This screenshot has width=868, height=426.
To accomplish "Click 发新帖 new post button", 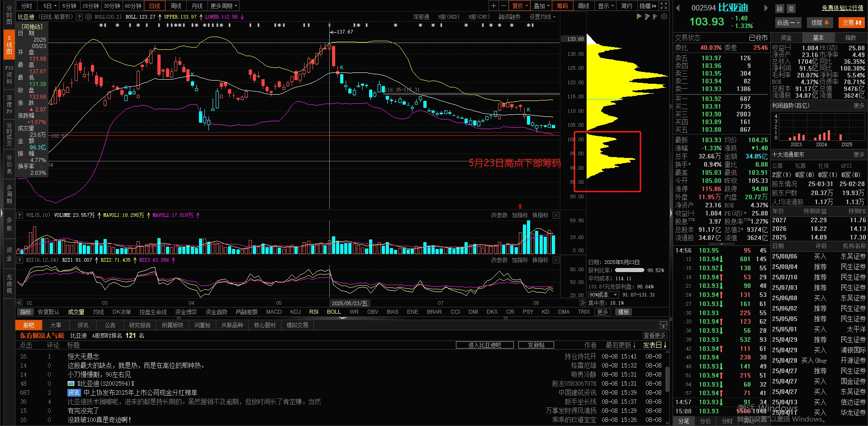I will 536,345.
